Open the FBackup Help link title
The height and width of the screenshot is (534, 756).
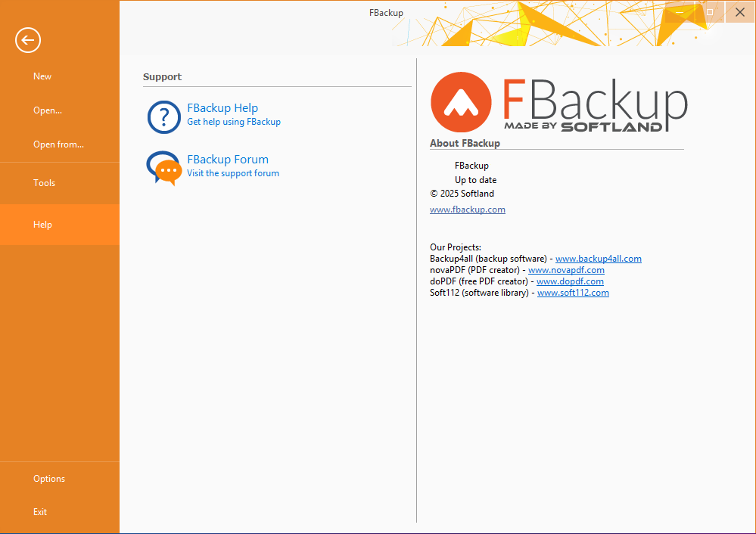click(222, 108)
